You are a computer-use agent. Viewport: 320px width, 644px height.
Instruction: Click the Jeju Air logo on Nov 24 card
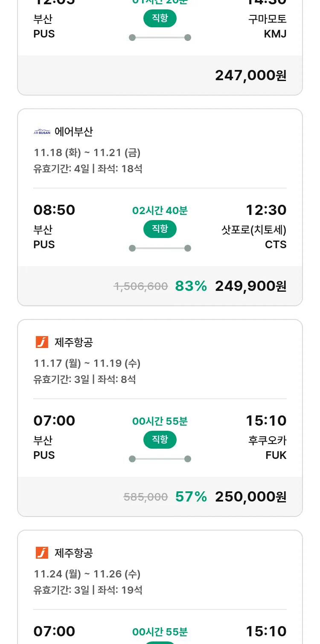42,553
